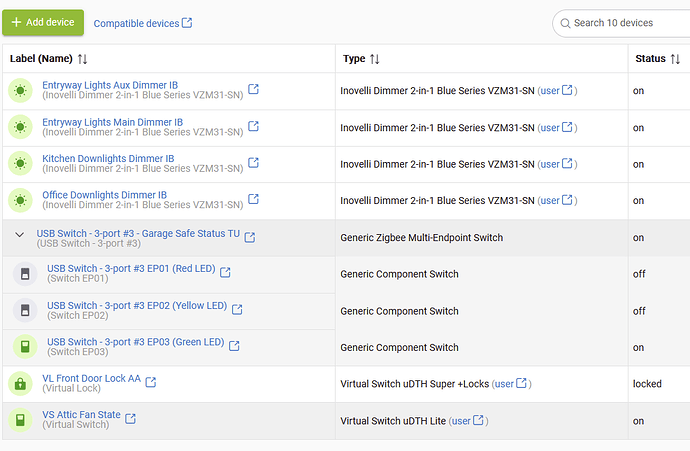Viewport: 690px width, 451px height.
Task: Click the search magnifier icon
Action: (x=565, y=23)
